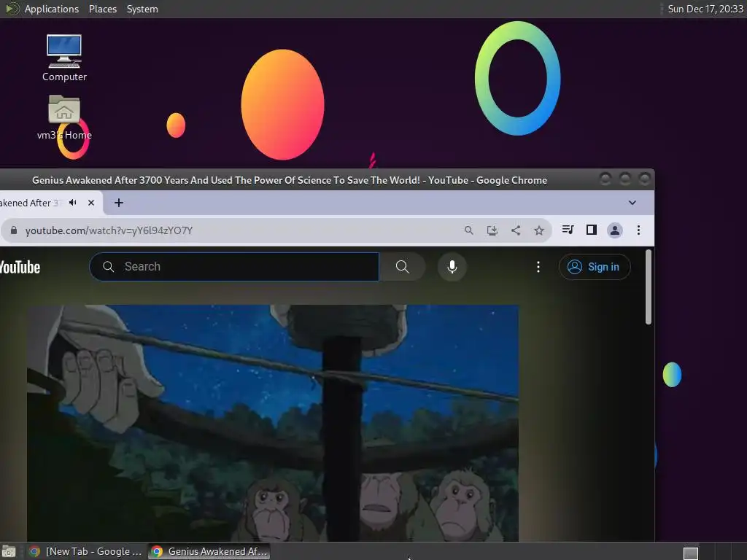This screenshot has width=747, height=560.
Task: Click the Chrome window title bar text
Action: coord(290,181)
